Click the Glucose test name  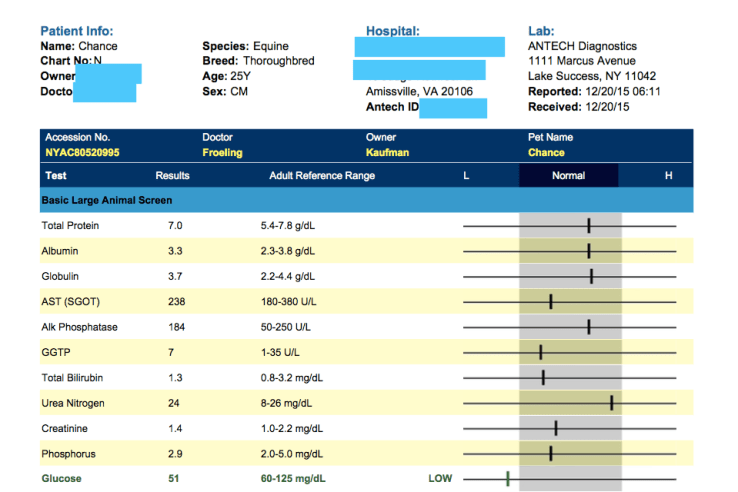(61, 479)
